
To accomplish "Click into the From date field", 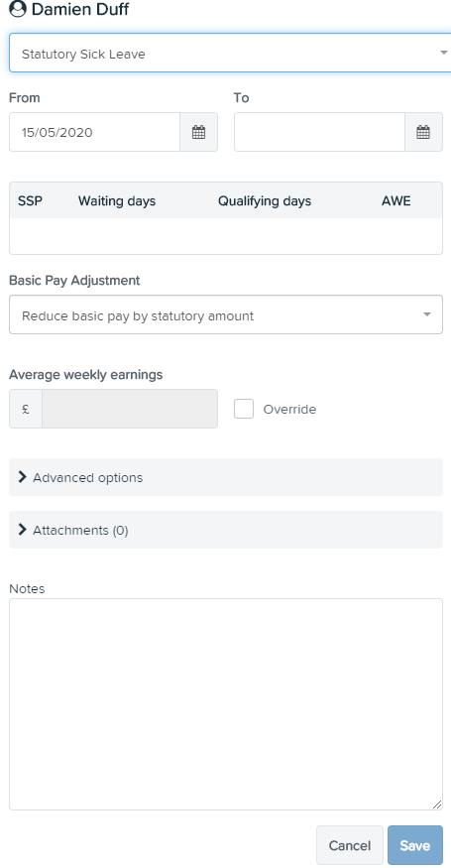I will pyautogui.click(x=94, y=132).
